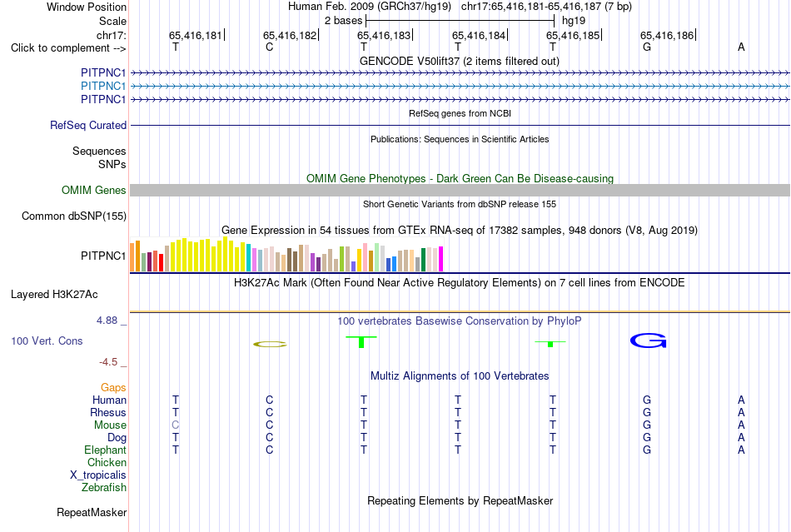Click the Rhesus species label
This screenshot has height=532, width=791.
pos(108,412)
